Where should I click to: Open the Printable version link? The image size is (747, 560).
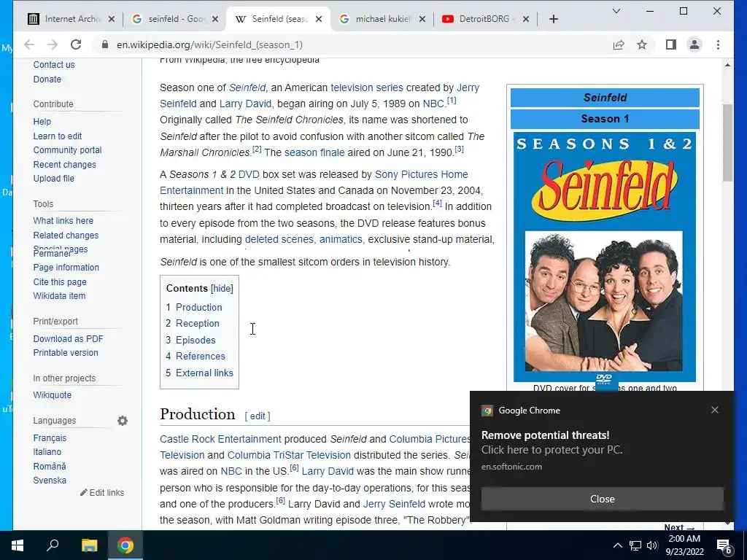click(x=65, y=353)
